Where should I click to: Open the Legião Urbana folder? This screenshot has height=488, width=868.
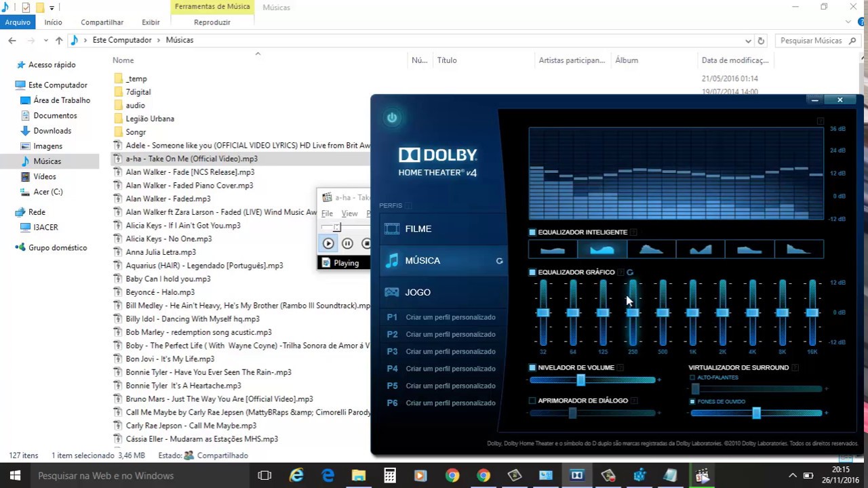pyautogui.click(x=150, y=119)
